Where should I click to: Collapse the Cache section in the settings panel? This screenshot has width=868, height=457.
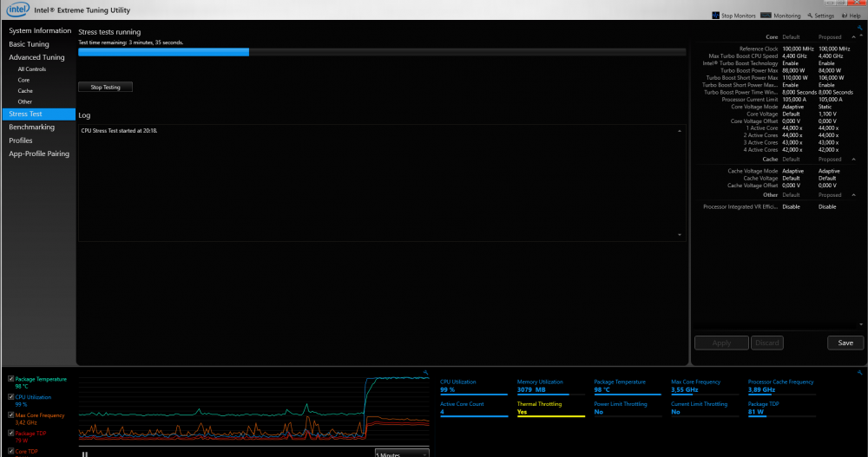(852, 160)
